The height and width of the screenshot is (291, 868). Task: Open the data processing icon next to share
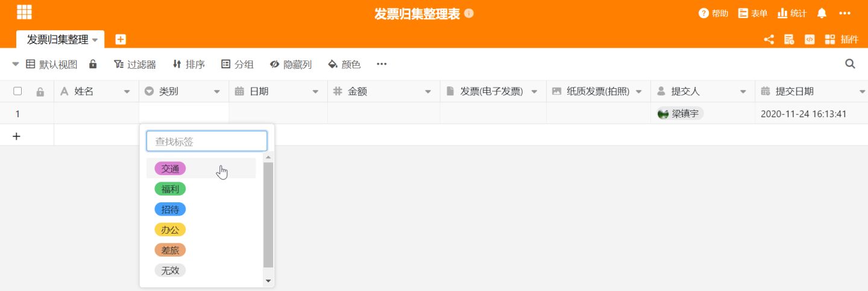(788, 39)
